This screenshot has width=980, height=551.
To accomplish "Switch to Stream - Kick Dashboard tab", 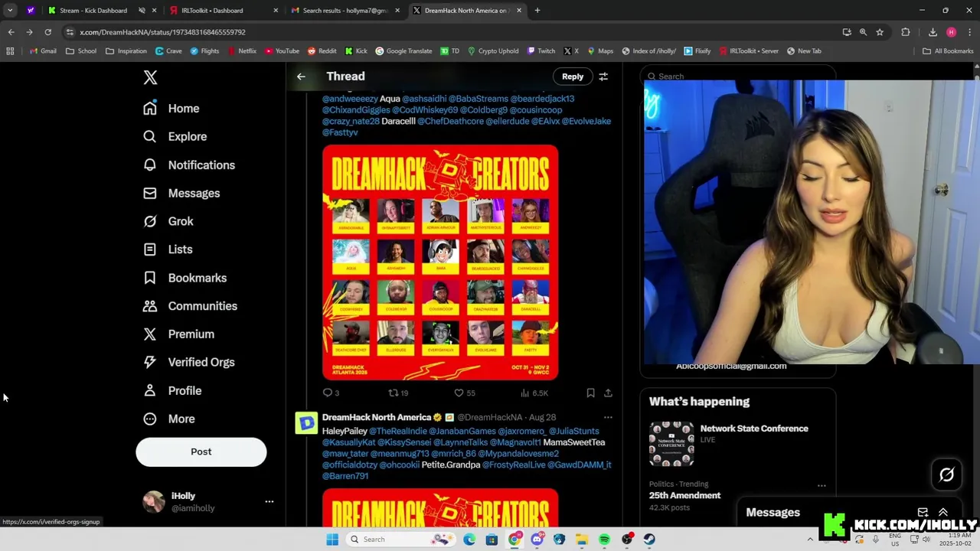I will point(95,10).
